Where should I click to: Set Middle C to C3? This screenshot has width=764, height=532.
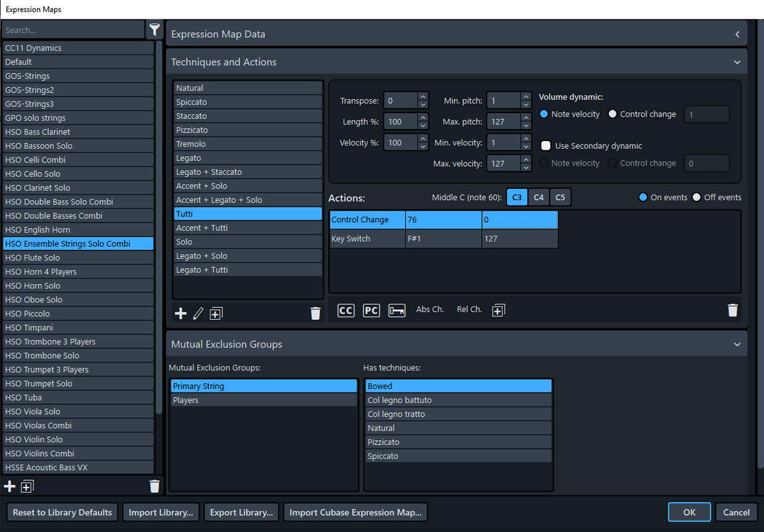[x=517, y=198]
